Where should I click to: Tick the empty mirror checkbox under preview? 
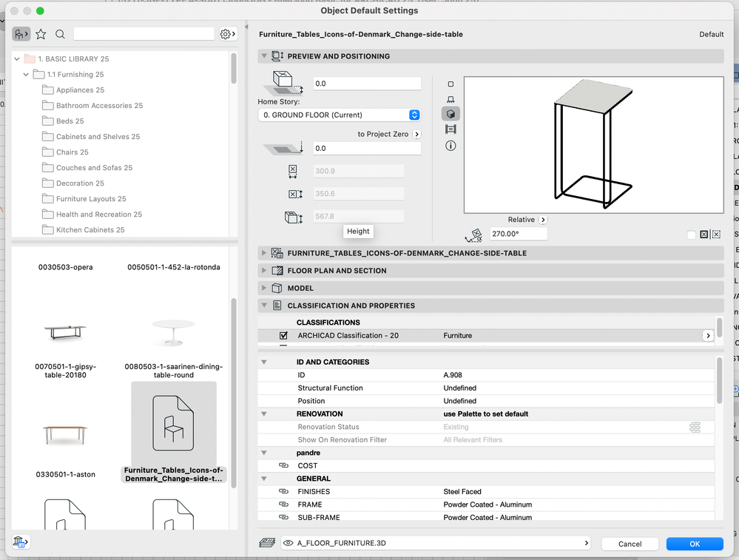tap(691, 235)
